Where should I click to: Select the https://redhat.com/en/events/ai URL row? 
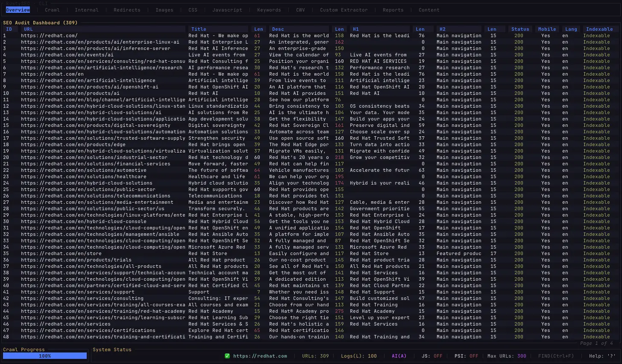point(67,55)
